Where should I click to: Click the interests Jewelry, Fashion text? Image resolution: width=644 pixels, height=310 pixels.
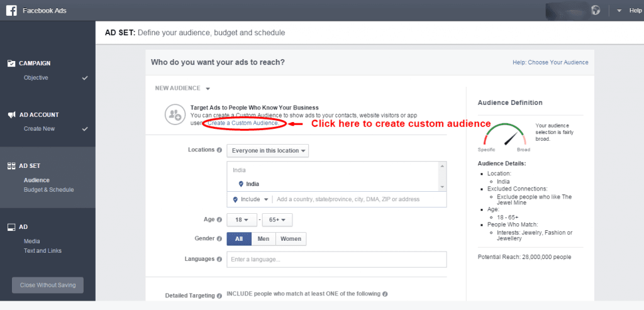(x=533, y=235)
